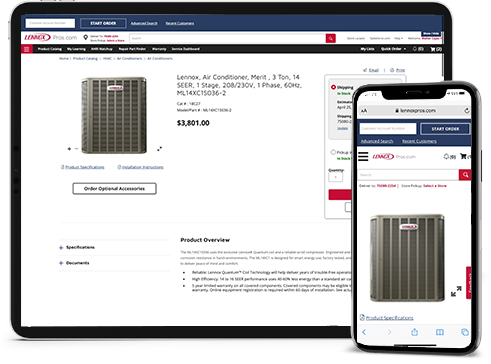The height and width of the screenshot is (364, 491).
Task: Click the red search magnifier on tablet
Action: tap(330, 38)
